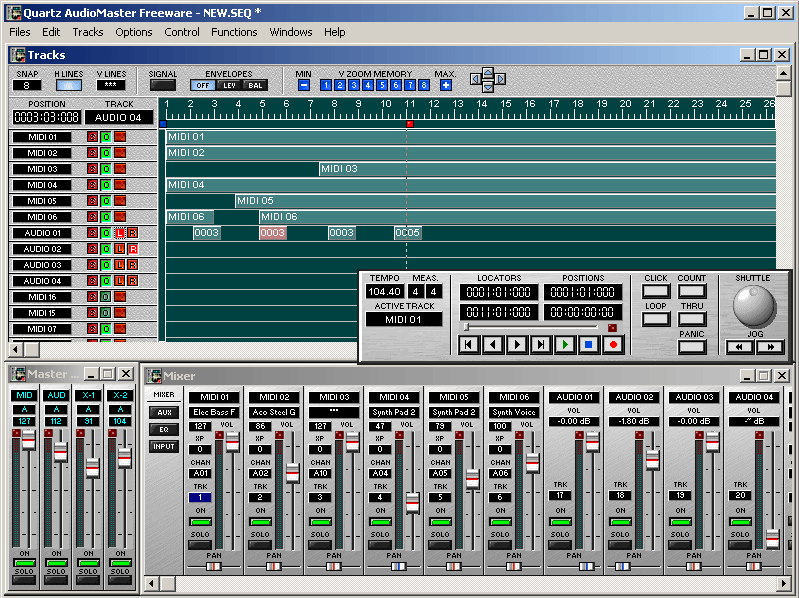This screenshot has width=799, height=598.
Task: Open the Tracks menu in menu bar
Action: 88,32
